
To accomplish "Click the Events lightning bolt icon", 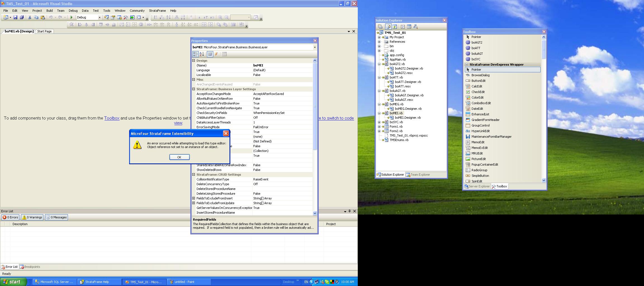I will pos(216,54).
